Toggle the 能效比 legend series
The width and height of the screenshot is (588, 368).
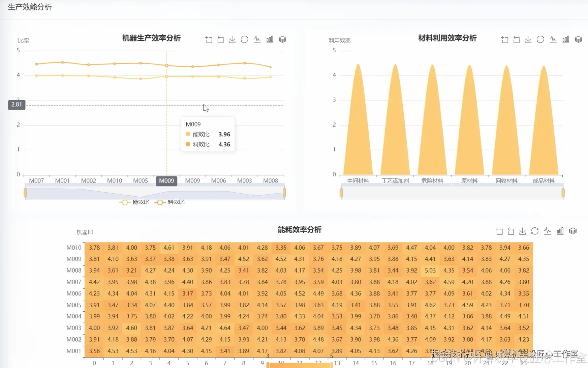(135, 202)
